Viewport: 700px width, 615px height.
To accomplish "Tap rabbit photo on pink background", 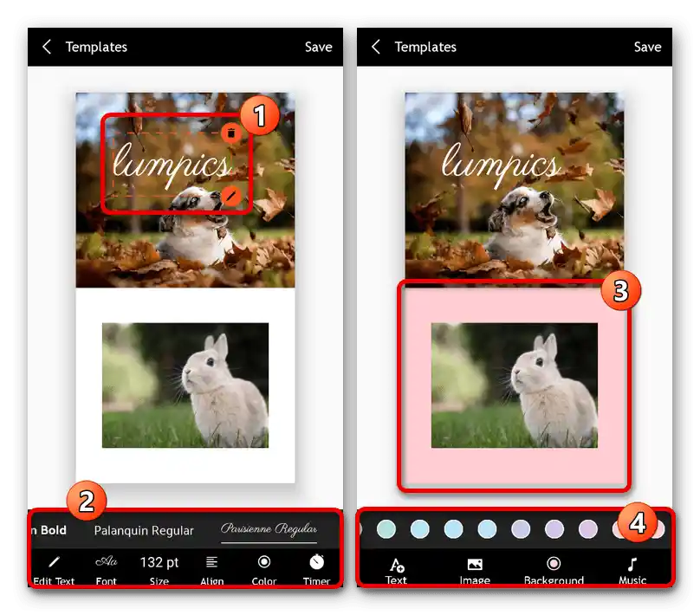I will 515,385.
